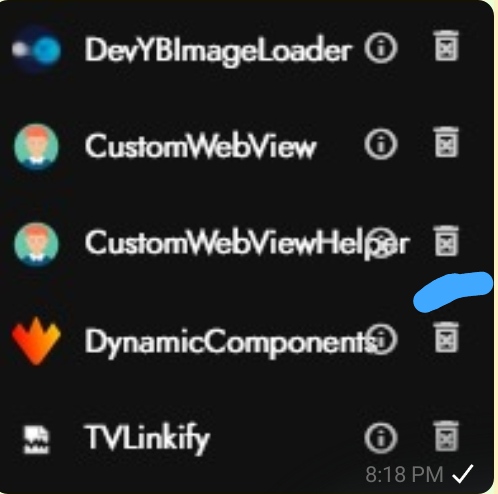Click the CustomWebViewHelper avatar image

click(37, 244)
